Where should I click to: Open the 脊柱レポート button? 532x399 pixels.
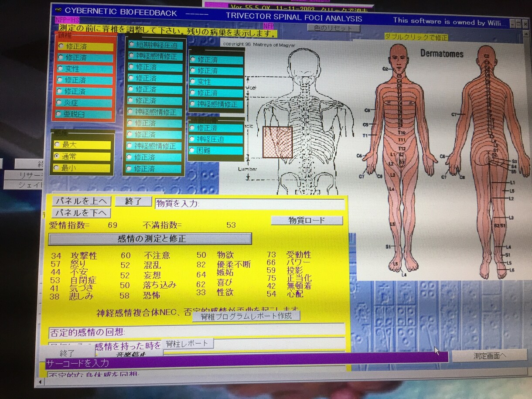pos(187,343)
